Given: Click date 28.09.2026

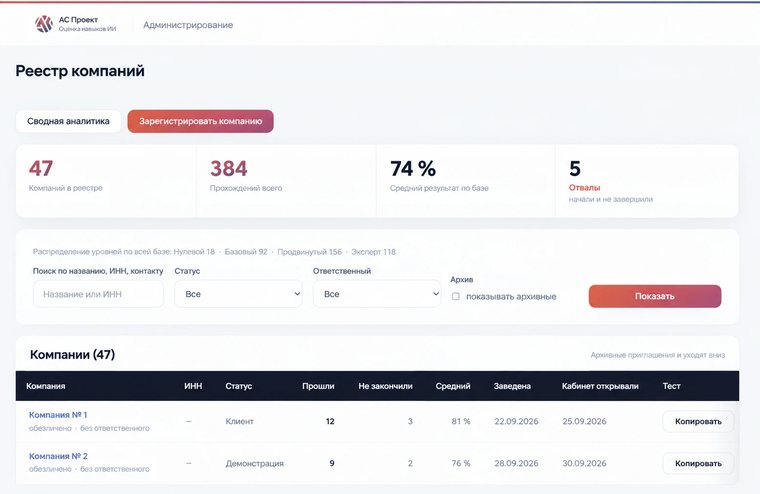Looking at the screenshot, I should 516,463.
